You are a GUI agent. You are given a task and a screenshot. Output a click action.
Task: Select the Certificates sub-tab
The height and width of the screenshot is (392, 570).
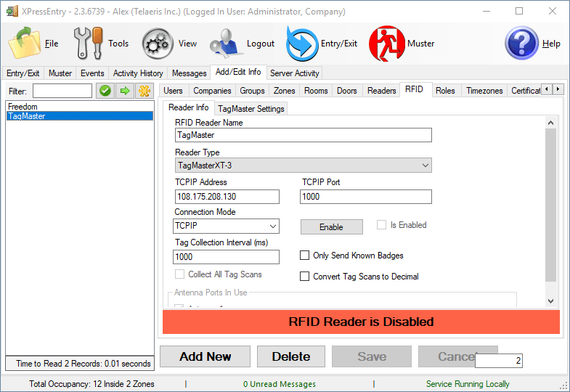coord(526,91)
